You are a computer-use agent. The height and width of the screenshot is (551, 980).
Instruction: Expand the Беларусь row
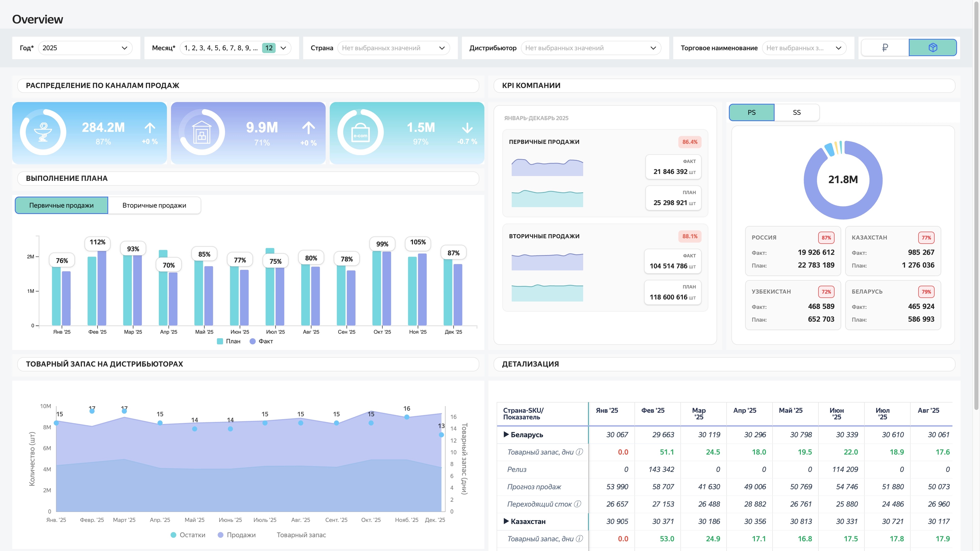[506, 434]
